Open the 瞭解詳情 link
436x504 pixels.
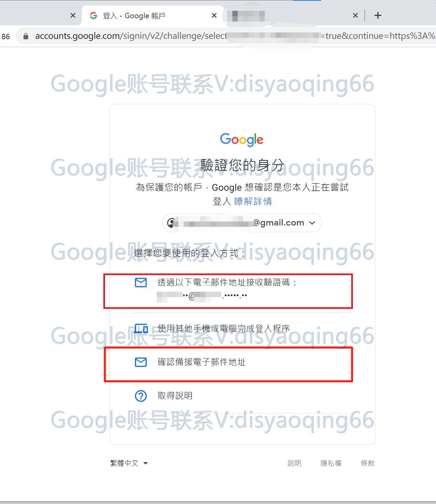coord(253,202)
